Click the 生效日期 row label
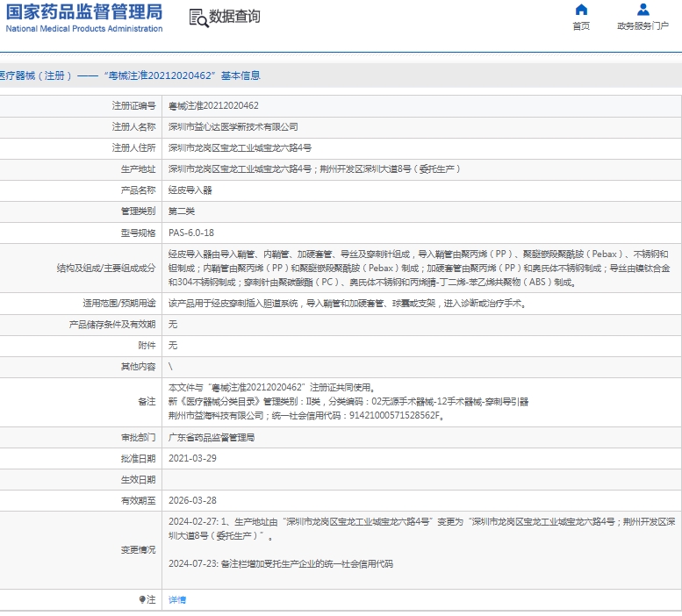682x616 pixels. tap(138, 480)
